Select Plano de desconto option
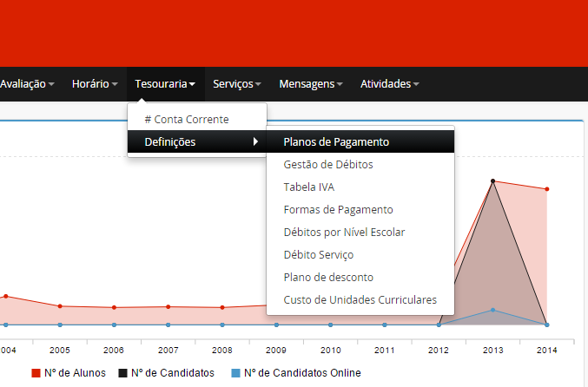This screenshot has height=387, width=588. click(328, 278)
